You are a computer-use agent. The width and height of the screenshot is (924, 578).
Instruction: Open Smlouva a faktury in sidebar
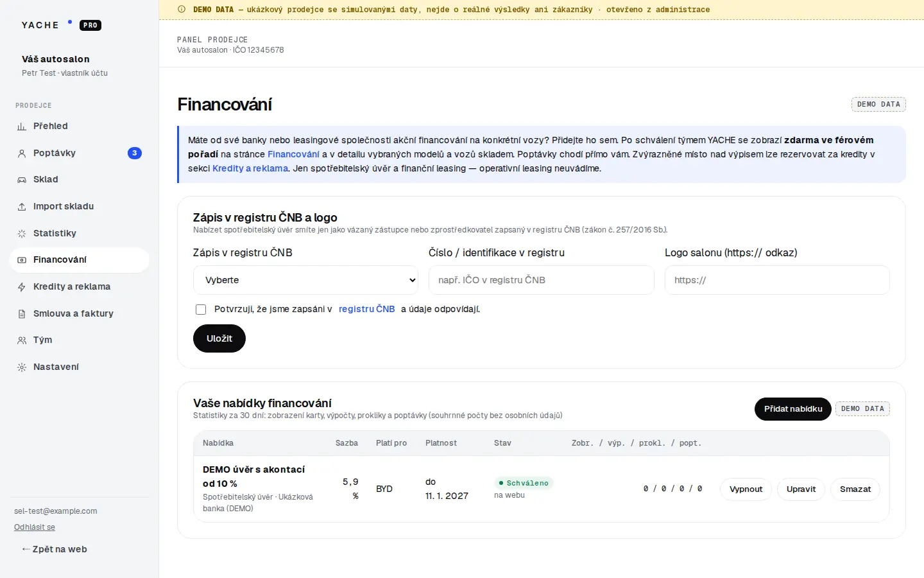80,313
